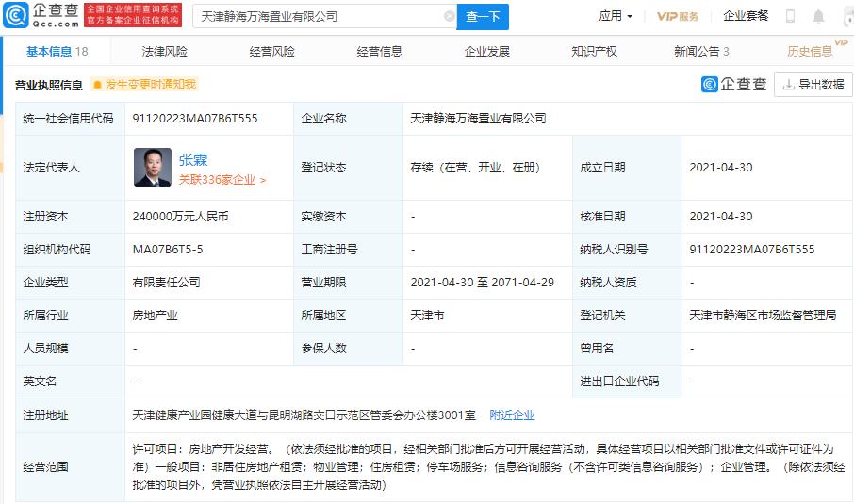Click the 查一下 search button
This screenshot has height=504, width=854.
[483, 16]
